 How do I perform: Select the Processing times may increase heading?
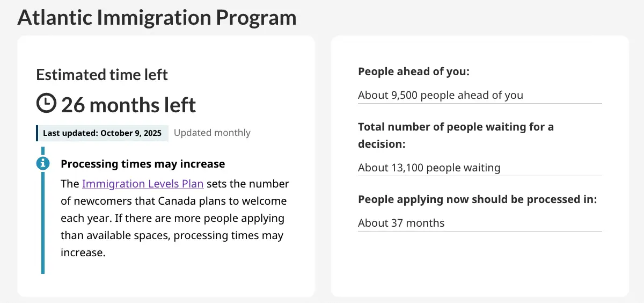143,164
